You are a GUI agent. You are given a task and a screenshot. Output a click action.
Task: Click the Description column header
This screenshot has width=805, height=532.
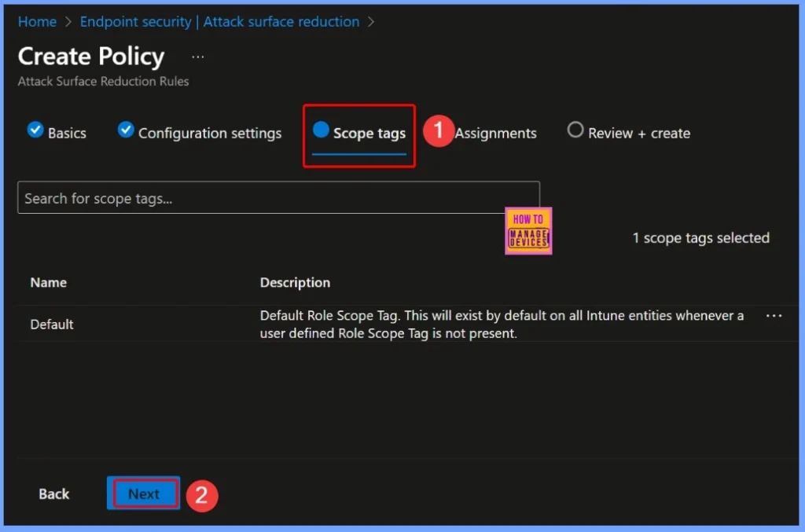coord(295,282)
